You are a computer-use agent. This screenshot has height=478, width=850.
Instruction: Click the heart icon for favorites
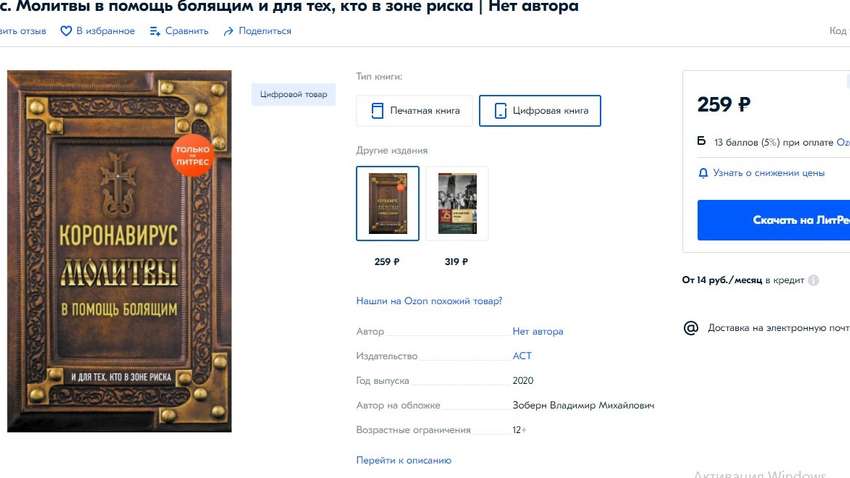pos(66,31)
